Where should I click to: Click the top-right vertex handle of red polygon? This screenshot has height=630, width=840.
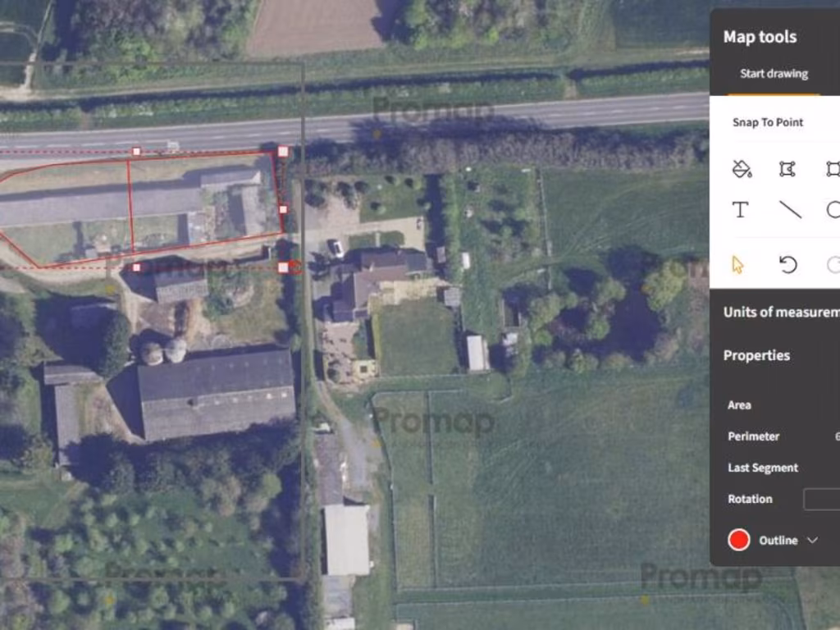click(283, 152)
